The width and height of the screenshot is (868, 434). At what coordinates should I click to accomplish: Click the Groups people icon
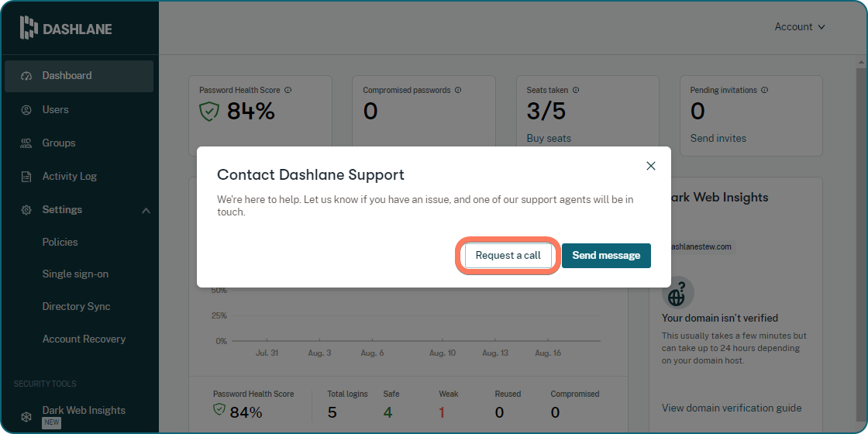[26, 143]
